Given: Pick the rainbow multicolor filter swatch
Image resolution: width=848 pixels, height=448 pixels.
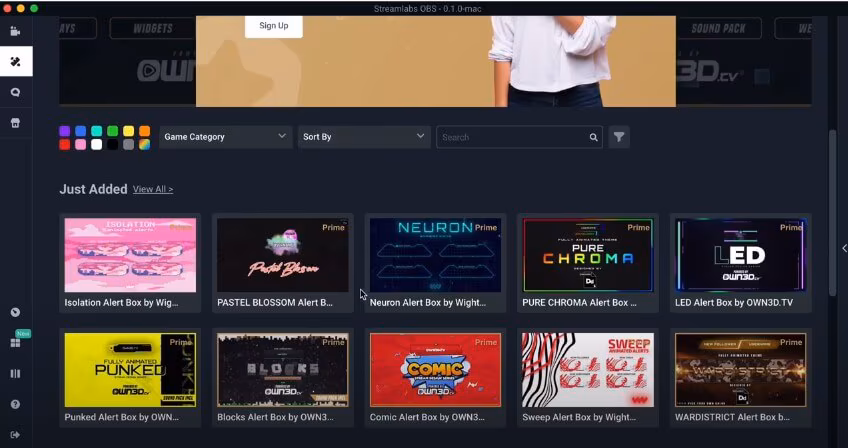Looking at the screenshot, I should coord(144,144).
